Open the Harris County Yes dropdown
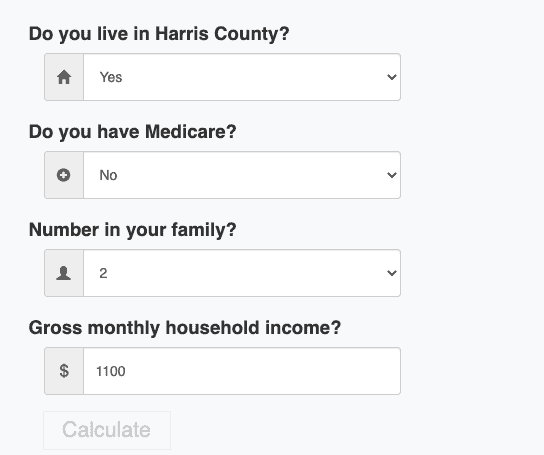This screenshot has width=544, height=455. coord(242,77)
